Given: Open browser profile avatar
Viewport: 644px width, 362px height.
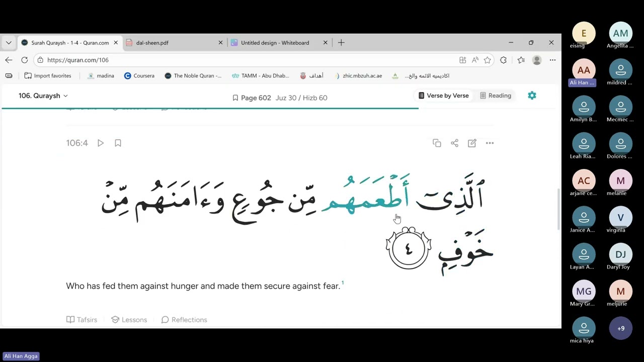Looking at the screenshot, I should [x=537, y=60].
